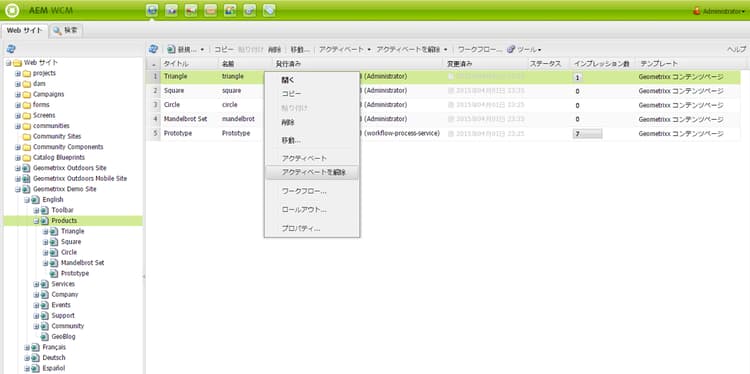Collapse the Geometrixx Demo Site node
The width and height of the screenshot is (750, 374).
[18, 189]
